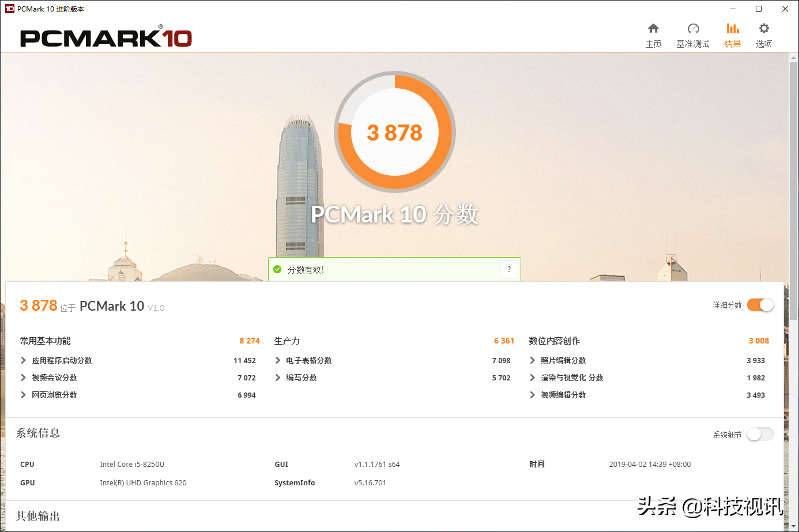
Task: Click the vertical scrollbar down arrow
Action: [x=793, y=527]
